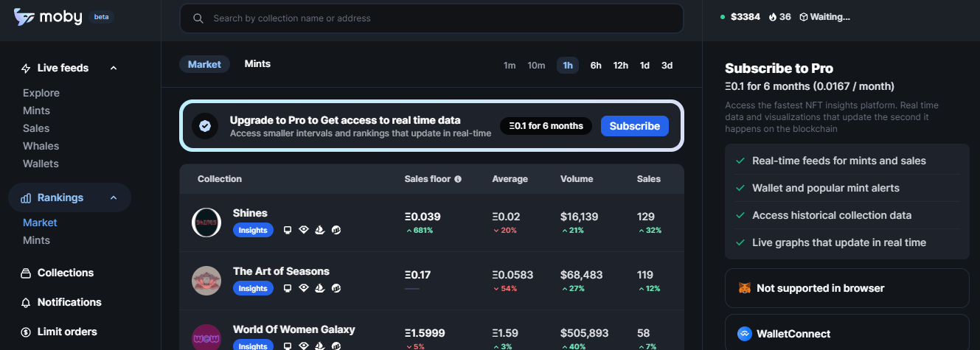Click the Shines volume $16,139

coord(580,217)
